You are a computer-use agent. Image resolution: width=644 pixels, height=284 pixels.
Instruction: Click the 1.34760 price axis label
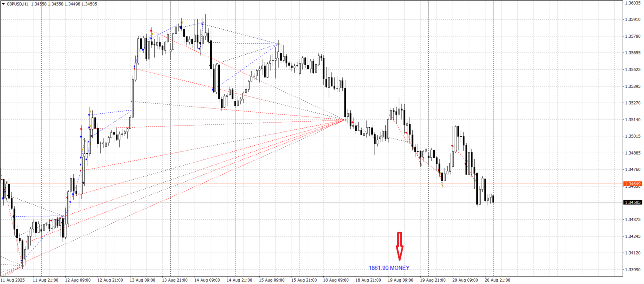click(x=633, y=170)
